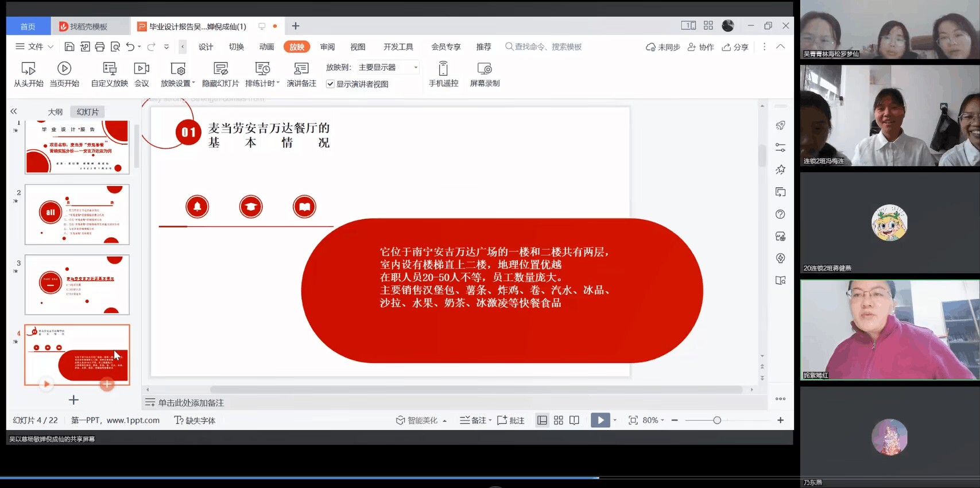
Task: Switch to slide sorter grid view icon
Action: (559, 420)
